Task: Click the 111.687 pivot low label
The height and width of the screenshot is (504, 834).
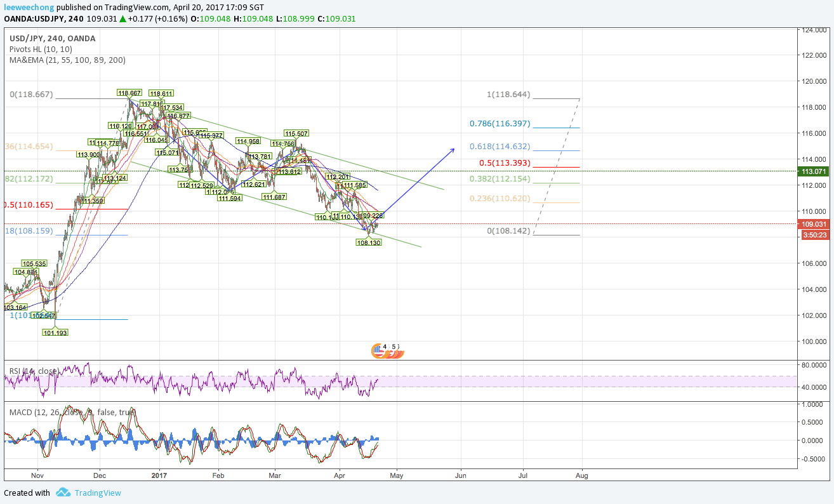Action: click(274, 197)
